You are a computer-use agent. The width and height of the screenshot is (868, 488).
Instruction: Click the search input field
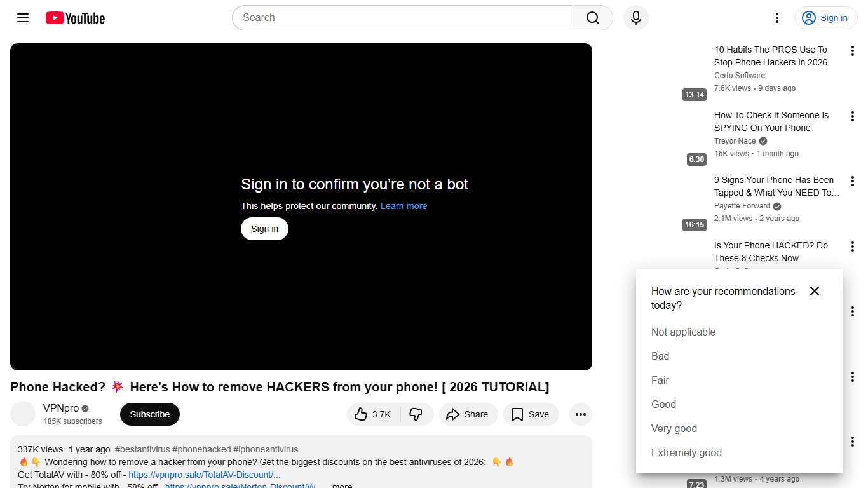pos(402,18)
